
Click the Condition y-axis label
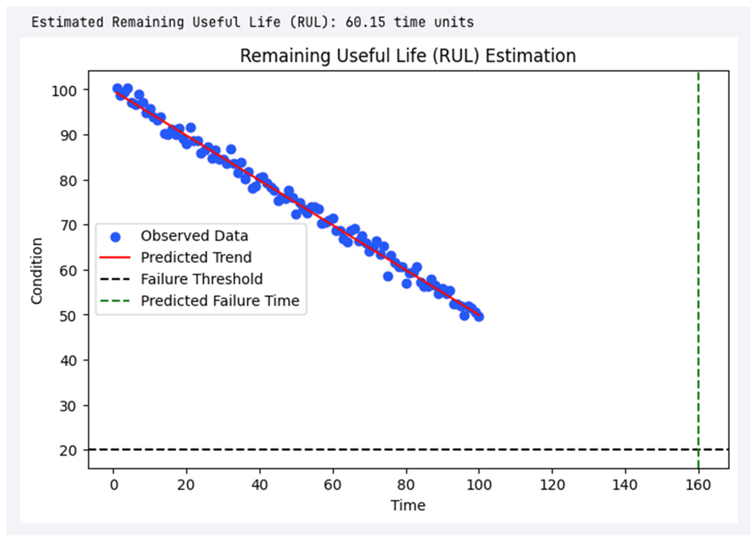tap(37, 271)
